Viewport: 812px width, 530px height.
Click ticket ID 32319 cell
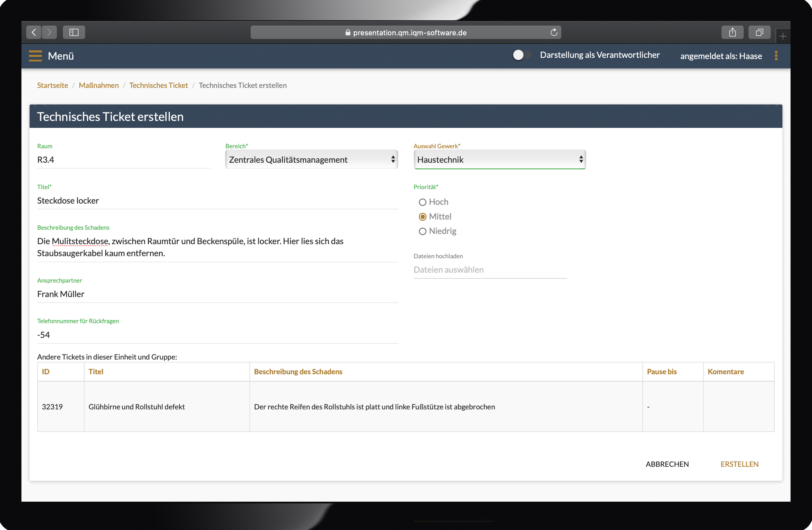coord(61,406)
